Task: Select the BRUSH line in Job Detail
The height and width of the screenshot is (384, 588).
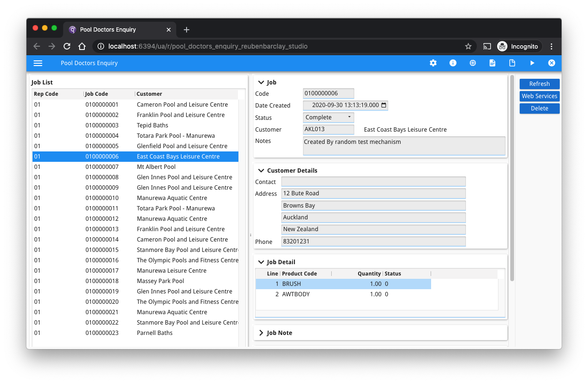Action: [x=343, y=284]
